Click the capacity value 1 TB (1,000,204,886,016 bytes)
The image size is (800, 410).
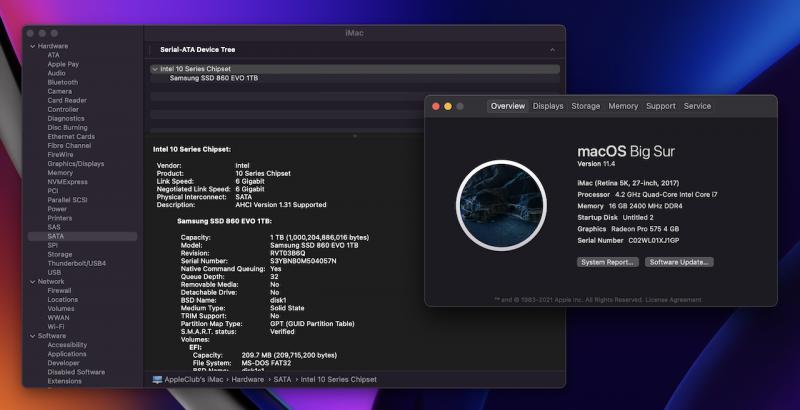319,238
